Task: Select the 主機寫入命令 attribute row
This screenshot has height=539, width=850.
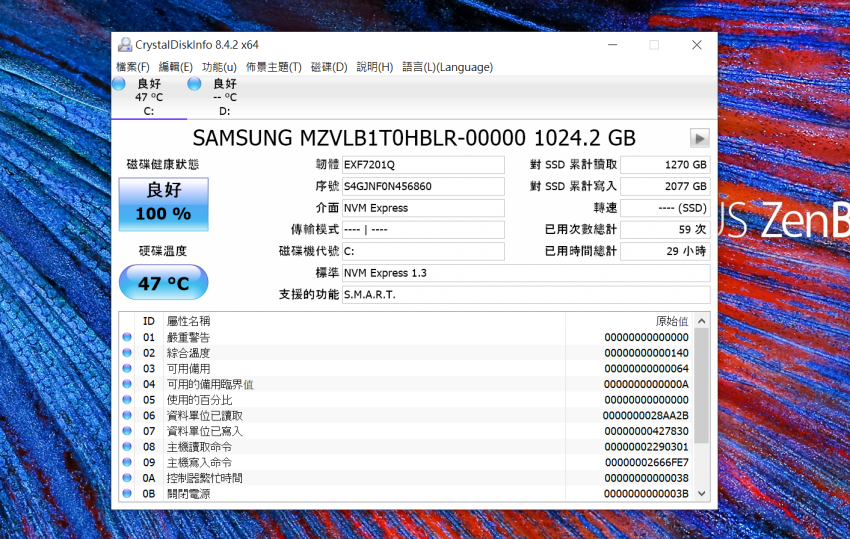Action: (x=406, y=463)
